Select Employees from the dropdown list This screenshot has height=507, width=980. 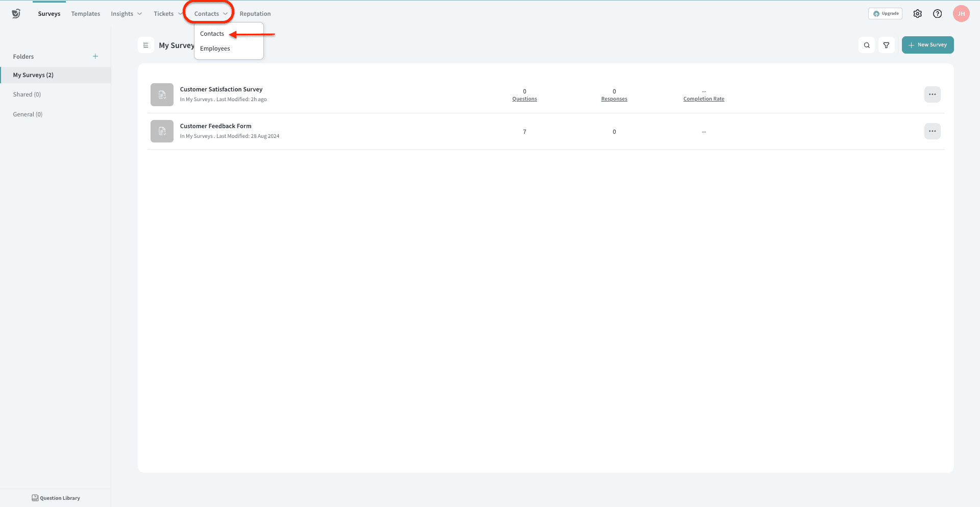[x=215, y=49]
